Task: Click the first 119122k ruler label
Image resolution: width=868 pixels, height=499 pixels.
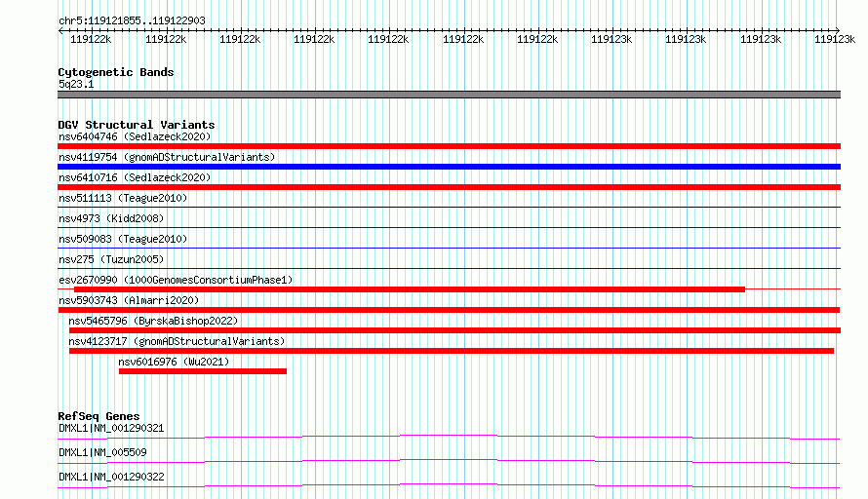Action: [x=91, y=39]
